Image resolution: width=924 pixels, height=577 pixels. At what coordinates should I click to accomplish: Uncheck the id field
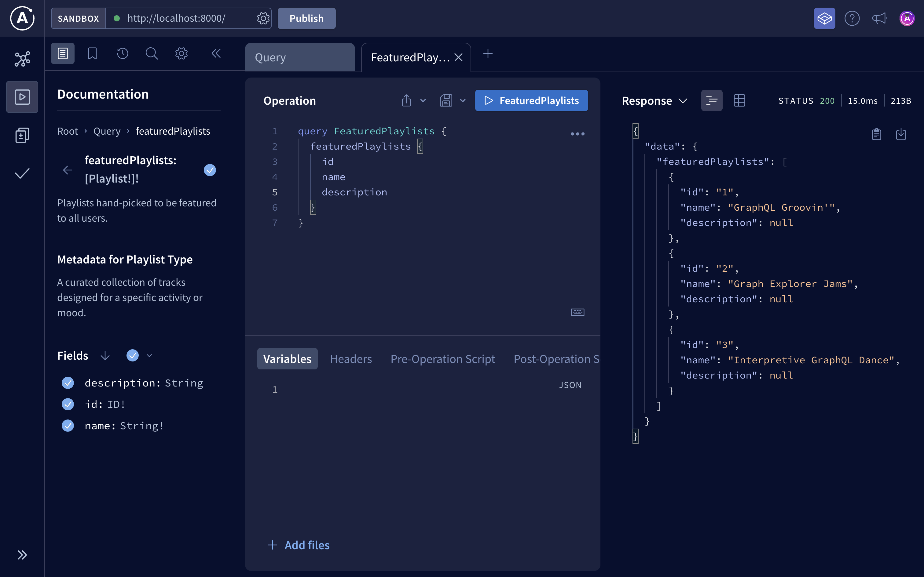point(68,404)
